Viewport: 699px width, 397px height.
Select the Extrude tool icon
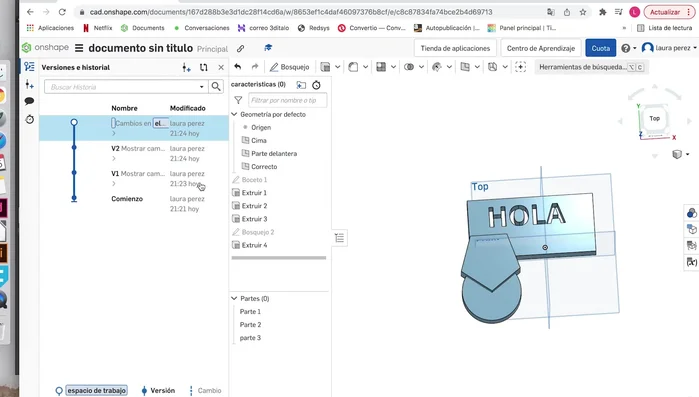[325, 67]
